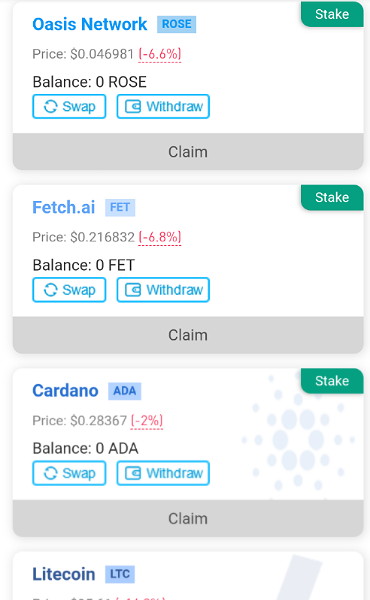370x600 pixels.
Task: Click wallet icon in ADA Withdraw
Action: click(133, 473)
